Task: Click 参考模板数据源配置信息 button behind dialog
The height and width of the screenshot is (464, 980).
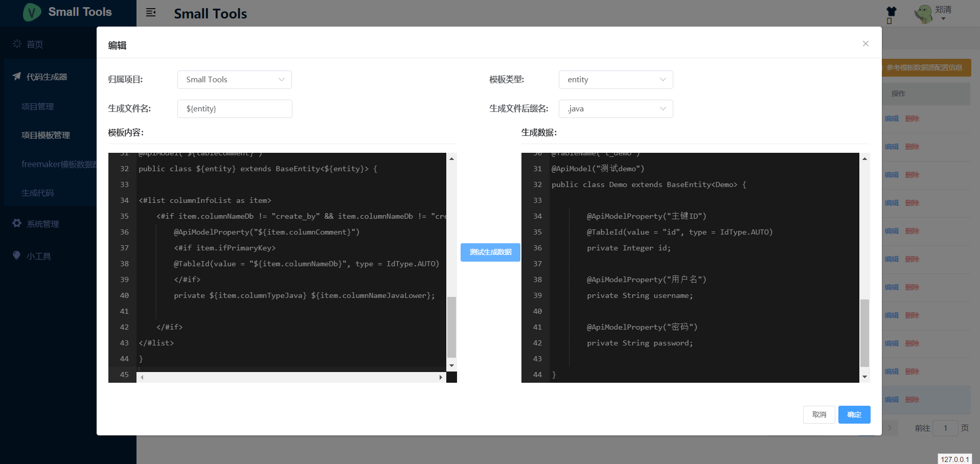Action: 926,67
